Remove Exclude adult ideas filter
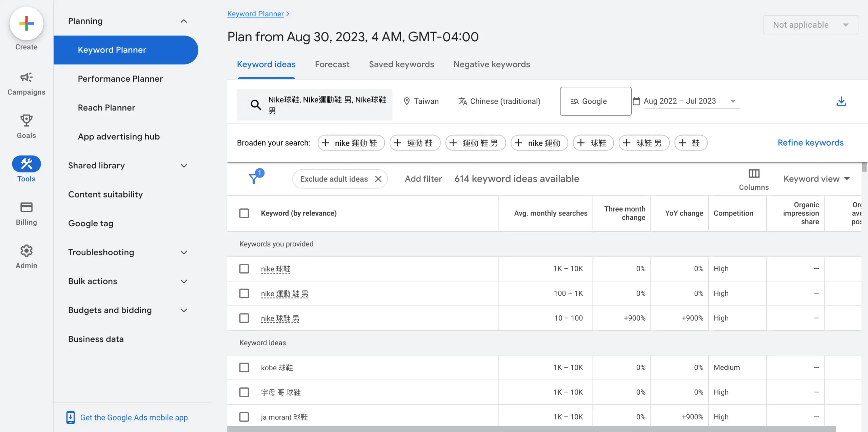The image size is (868, 432). click(378, 179)
